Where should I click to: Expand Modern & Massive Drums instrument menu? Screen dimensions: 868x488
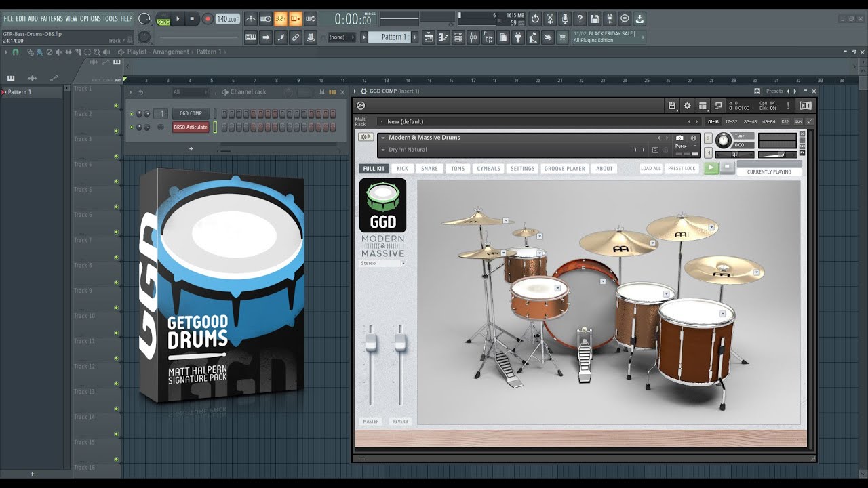click(383, 138)
